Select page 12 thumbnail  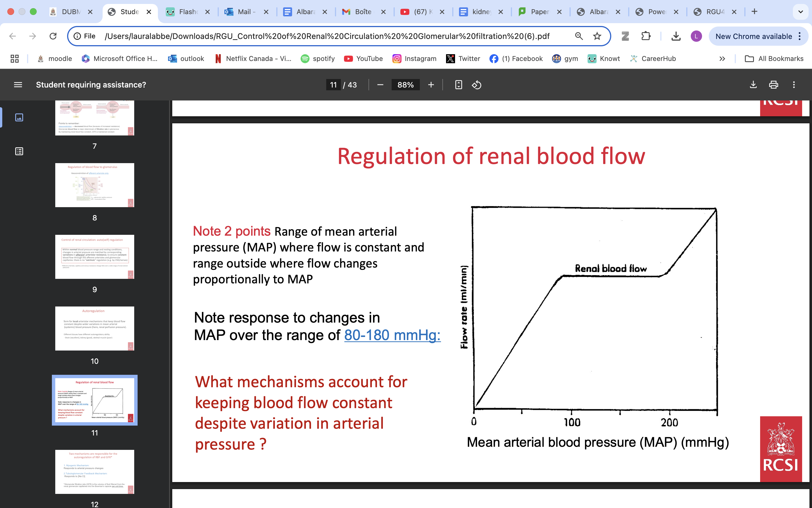[95, 472]
